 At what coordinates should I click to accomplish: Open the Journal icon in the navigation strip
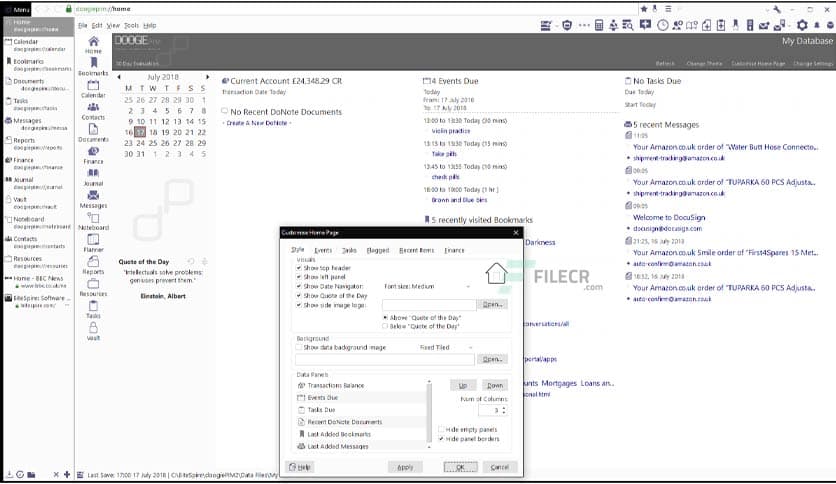pos(93,173)
